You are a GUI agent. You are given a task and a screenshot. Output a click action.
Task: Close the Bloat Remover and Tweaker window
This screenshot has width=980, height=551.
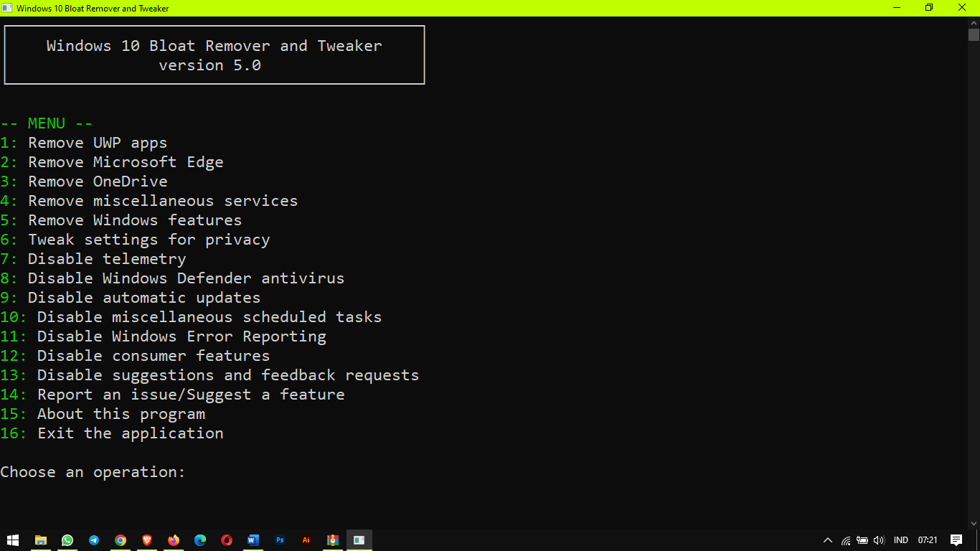(963, 8)
